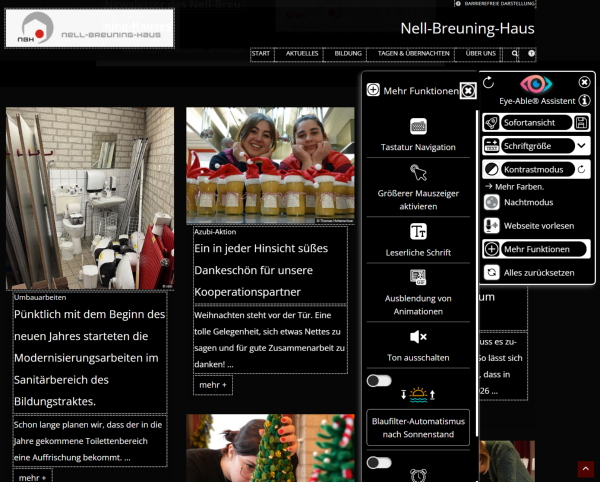
Task: Activate Tastatur Navigation keyboard icon
Action: (x=418, y=127)
